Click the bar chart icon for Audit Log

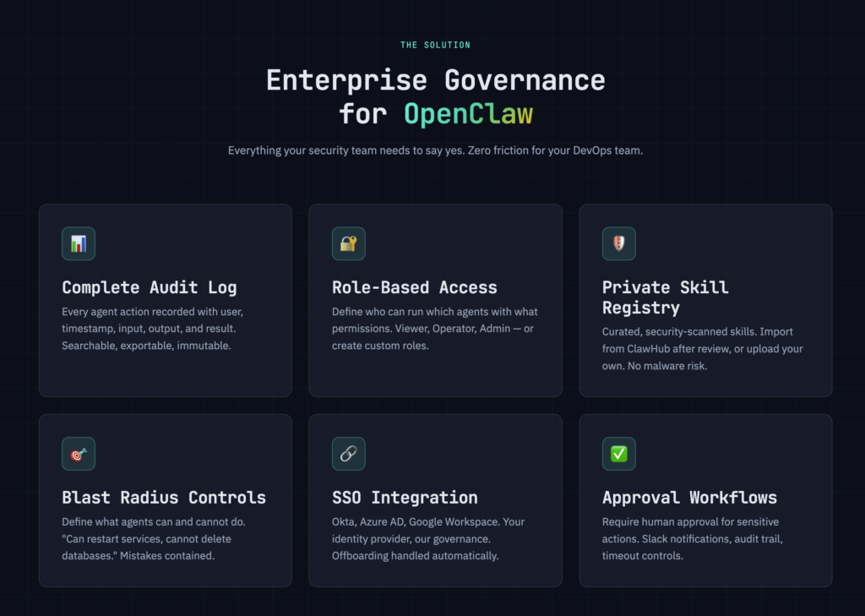pos(79,243)
